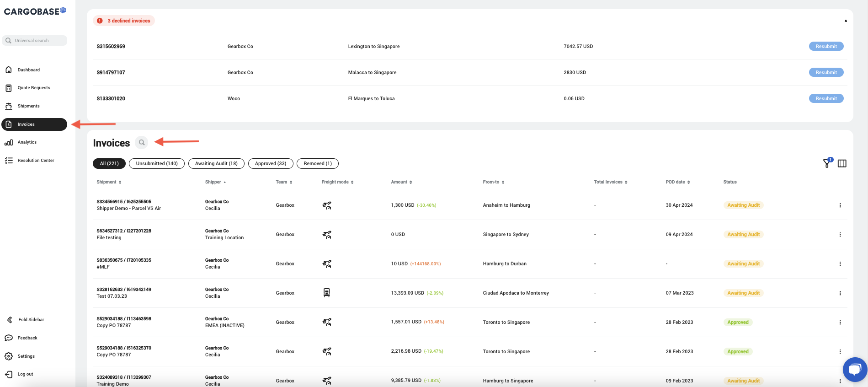868x387 pixels.
Task: Collapse the declined invoices panel
Action: [846, 21]
